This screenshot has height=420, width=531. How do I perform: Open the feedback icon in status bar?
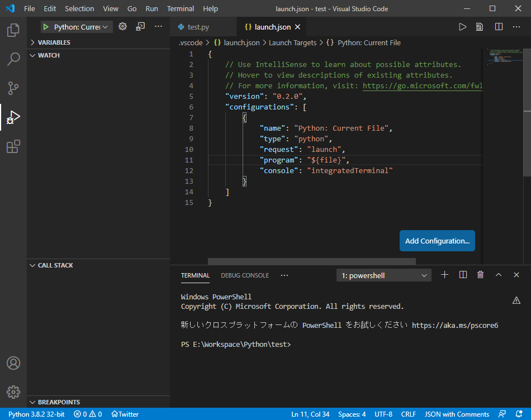[x=502, y=414]
